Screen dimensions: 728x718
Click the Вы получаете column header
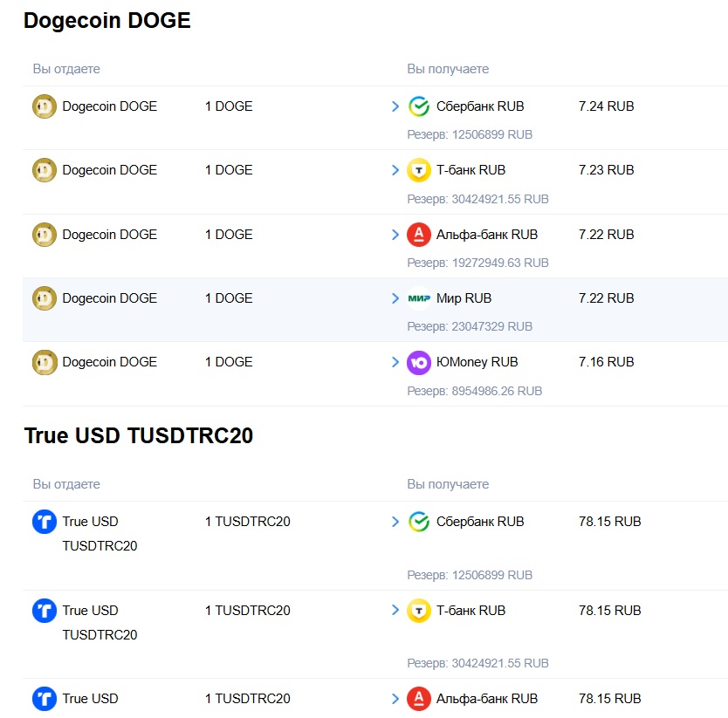[x=447, y=68]
